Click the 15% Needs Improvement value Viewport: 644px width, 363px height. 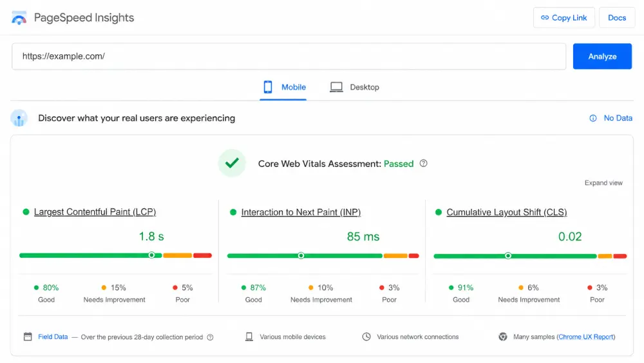coord(118,288)
